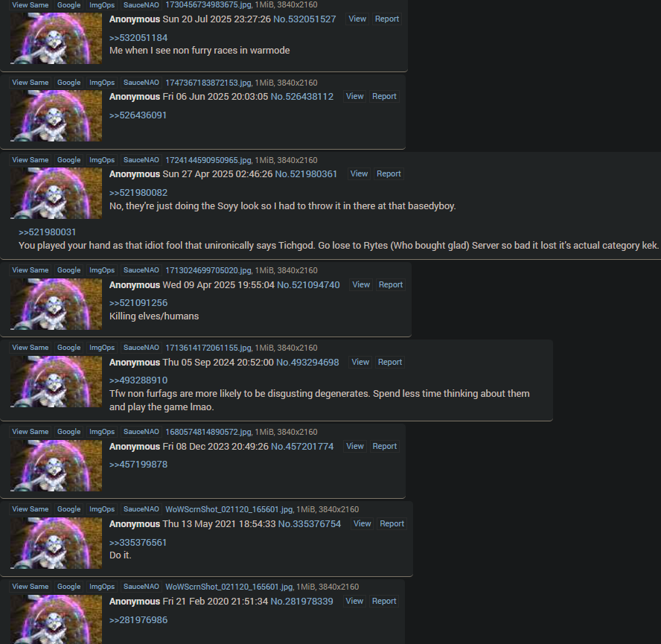Report post No.493294698
The image size is (661, 644).
(x=389, y=363)
